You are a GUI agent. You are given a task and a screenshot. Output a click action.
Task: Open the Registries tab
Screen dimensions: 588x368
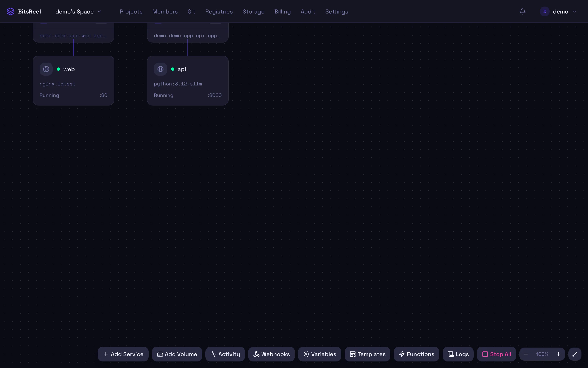[219, 11]
